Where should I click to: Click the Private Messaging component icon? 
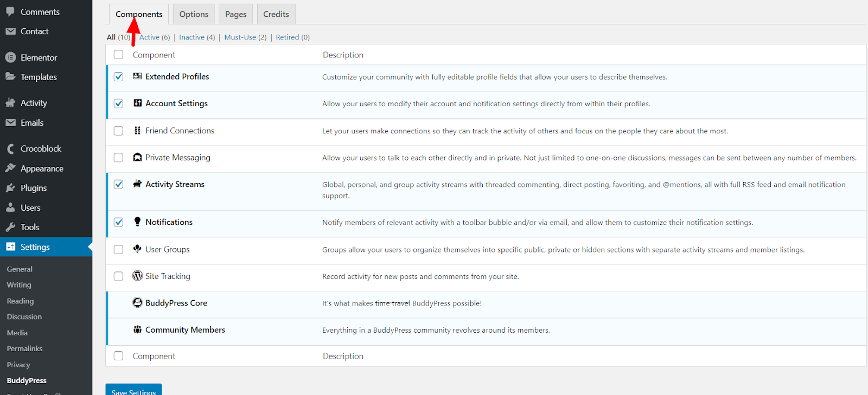(x=138, y=157)
